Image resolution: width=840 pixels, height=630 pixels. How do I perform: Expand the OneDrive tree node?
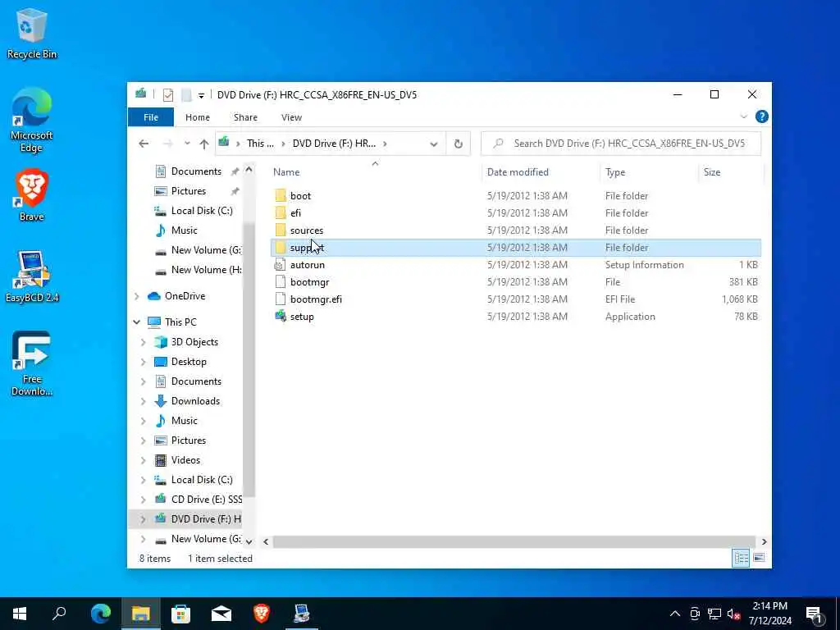tap(137, 296)
